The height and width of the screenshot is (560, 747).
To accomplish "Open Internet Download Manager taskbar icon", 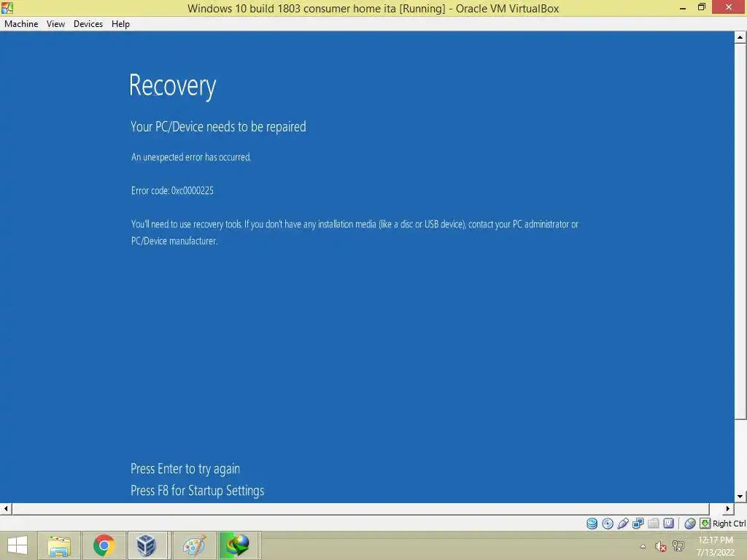I will tap(239, 545).
